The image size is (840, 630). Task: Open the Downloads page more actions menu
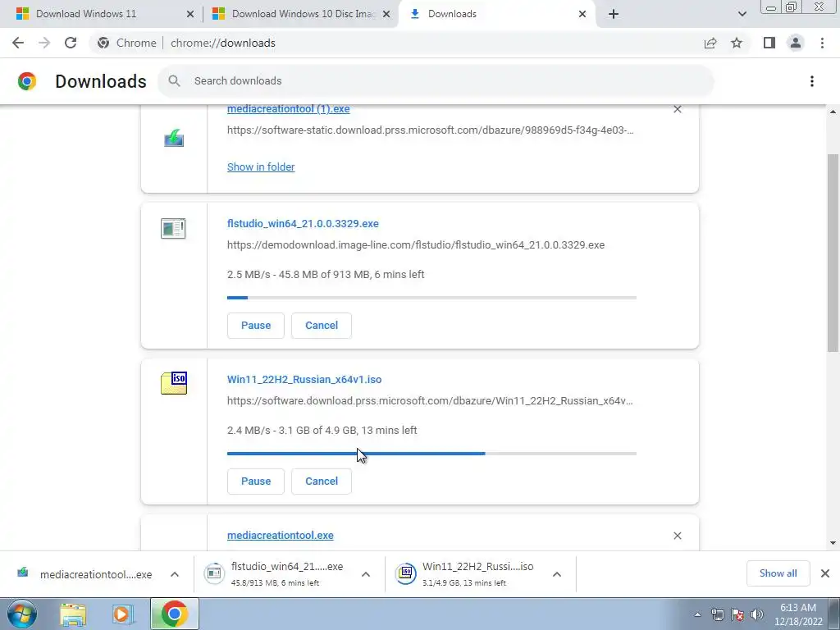(812, 81)
